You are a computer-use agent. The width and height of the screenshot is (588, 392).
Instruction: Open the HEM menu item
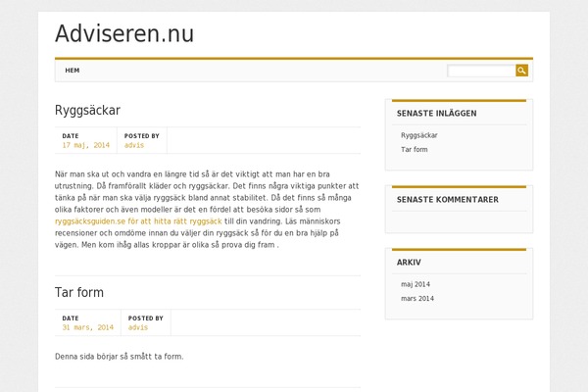[72, 71]
